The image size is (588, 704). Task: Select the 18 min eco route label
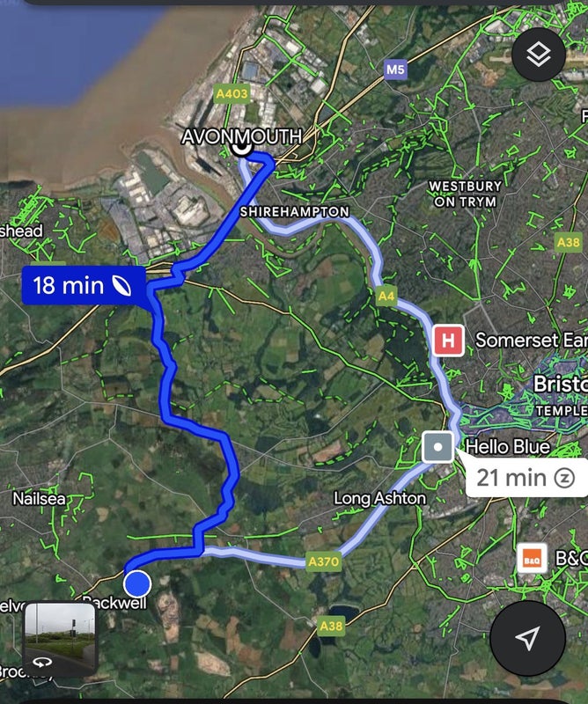click(x=84, y=285)
